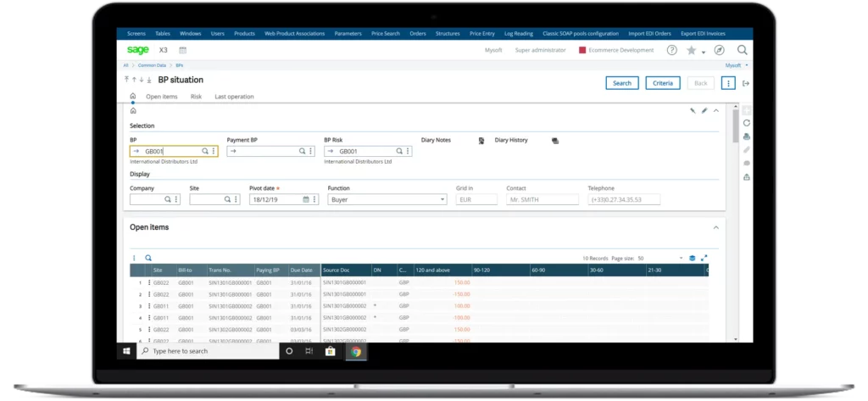868x401 pixels.
Task: Open the Products menu
Action: coord(244,34)
